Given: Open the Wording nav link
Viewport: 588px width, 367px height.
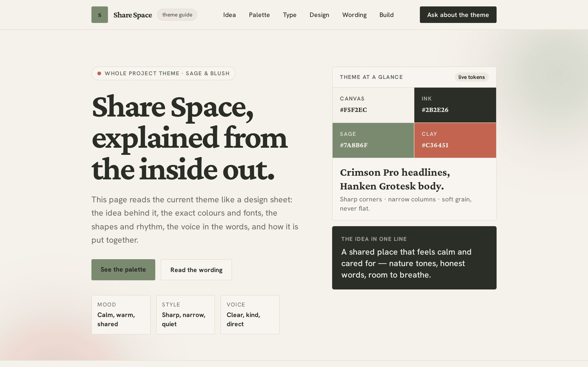Looking at the screenshot, I should point(354,15).
